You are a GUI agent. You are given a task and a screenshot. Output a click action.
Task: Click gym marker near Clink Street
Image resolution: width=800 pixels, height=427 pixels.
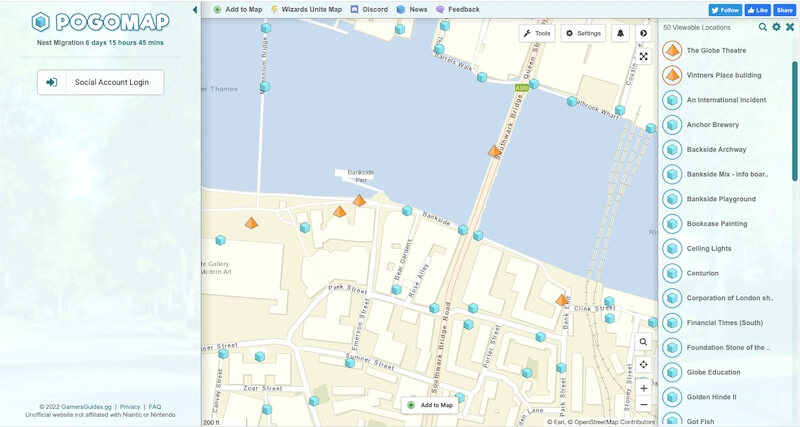562,299
